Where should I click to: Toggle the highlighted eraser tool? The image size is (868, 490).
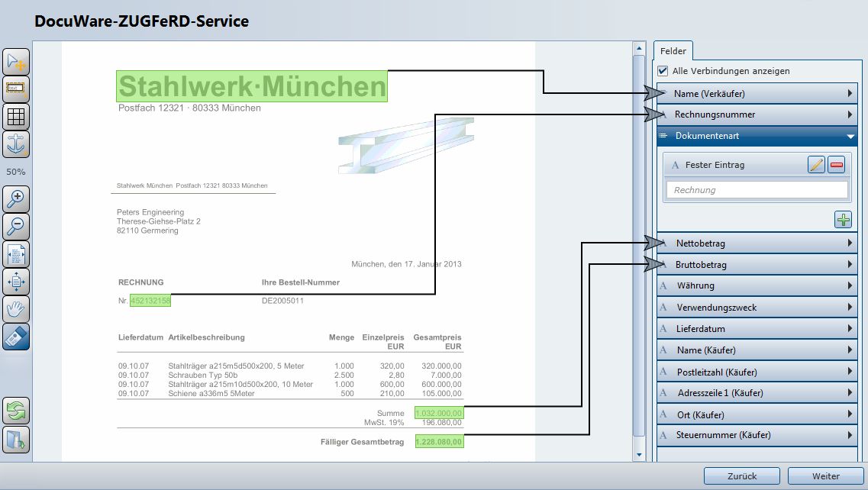click(16, 337)
